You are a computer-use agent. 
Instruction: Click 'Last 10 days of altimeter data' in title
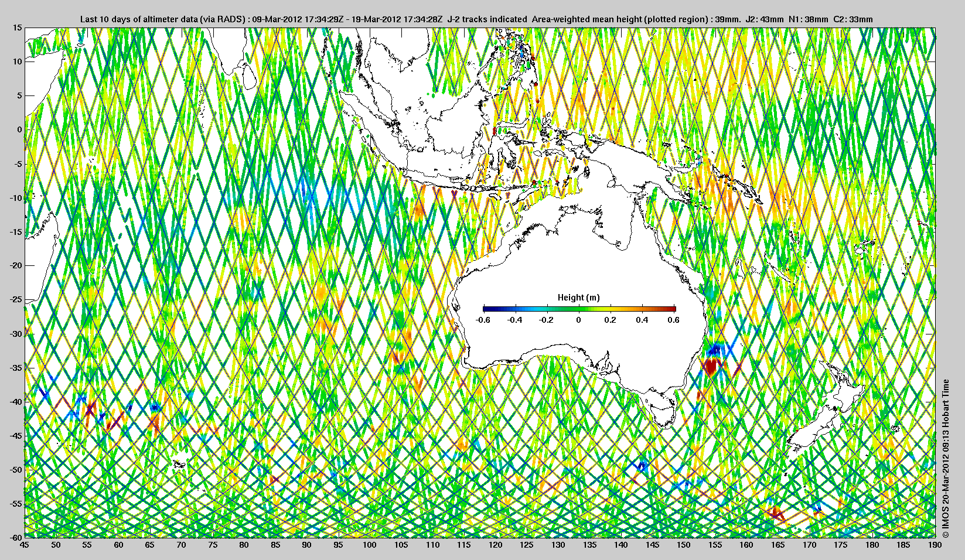pos(139,19)
